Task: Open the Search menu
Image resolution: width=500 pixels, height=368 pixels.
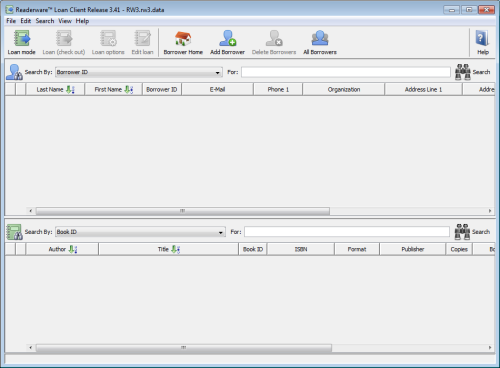Action: tap(45, 21)
